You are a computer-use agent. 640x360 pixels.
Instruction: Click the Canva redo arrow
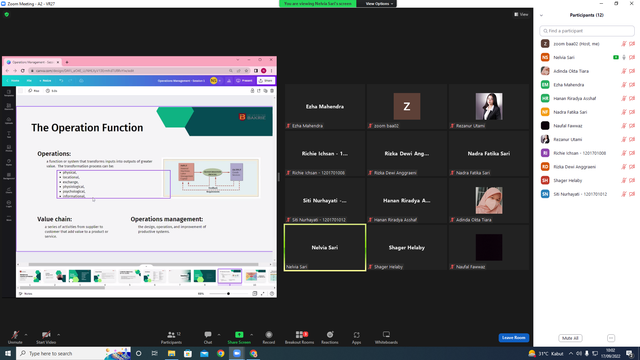point(70,81)
